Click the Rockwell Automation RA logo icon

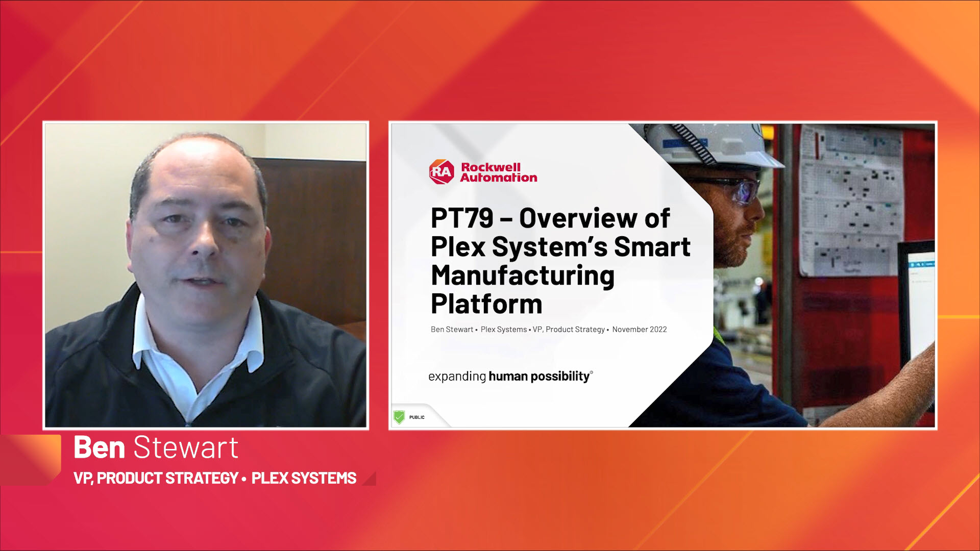442,171
